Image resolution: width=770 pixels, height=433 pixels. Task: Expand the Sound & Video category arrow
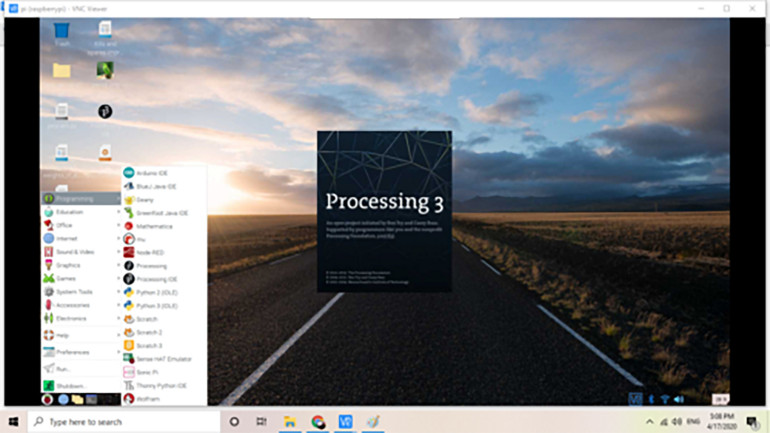tap(118, 252)
